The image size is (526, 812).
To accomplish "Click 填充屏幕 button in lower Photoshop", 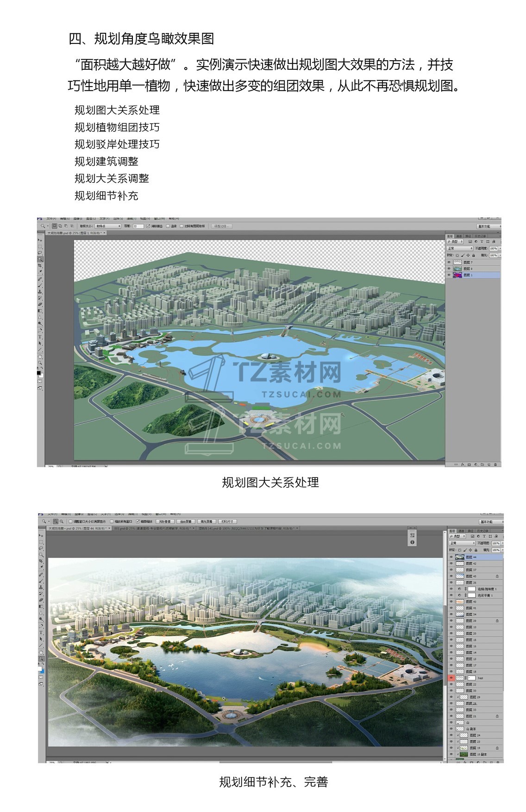I will pyautogui.click(x=207, y=521).
